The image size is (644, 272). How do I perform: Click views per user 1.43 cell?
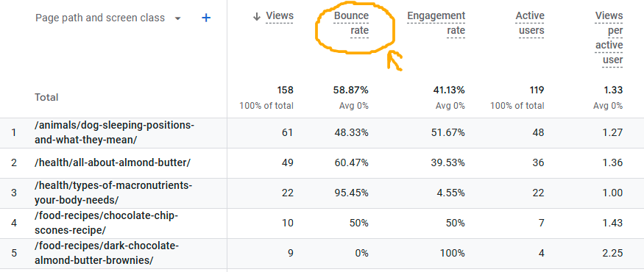[x=614, y=223]
